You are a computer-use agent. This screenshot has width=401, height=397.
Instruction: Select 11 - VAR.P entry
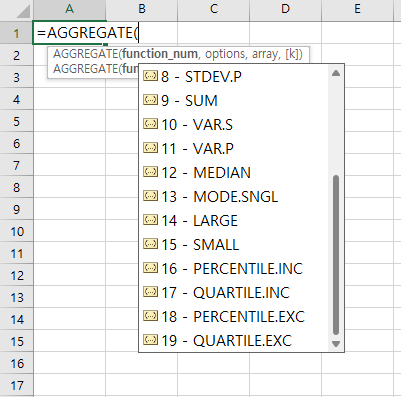(x=233, y=149)
